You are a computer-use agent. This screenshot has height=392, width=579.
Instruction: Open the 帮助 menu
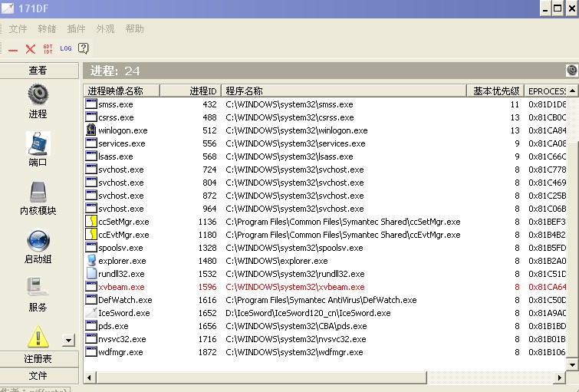[134, 29]
